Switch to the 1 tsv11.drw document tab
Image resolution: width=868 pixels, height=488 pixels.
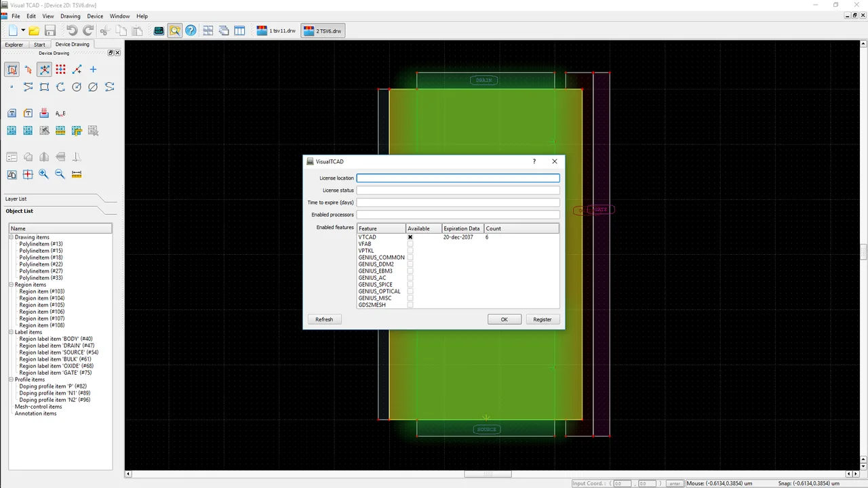coord(277,30)
